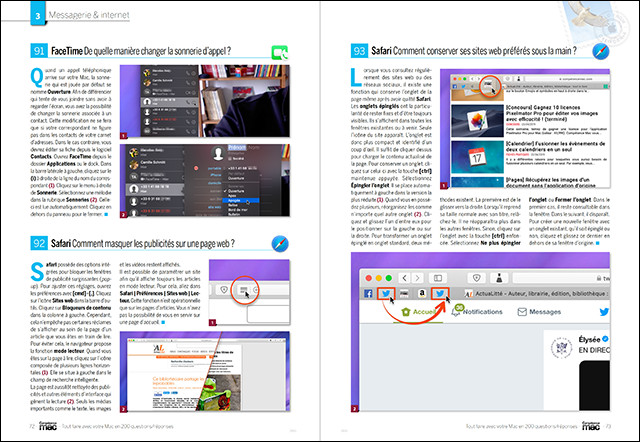The image size is (640, 442).
Task: Select bottom contact in first FaceTime list
Action: pyautogui.click(x=169, y=131)
